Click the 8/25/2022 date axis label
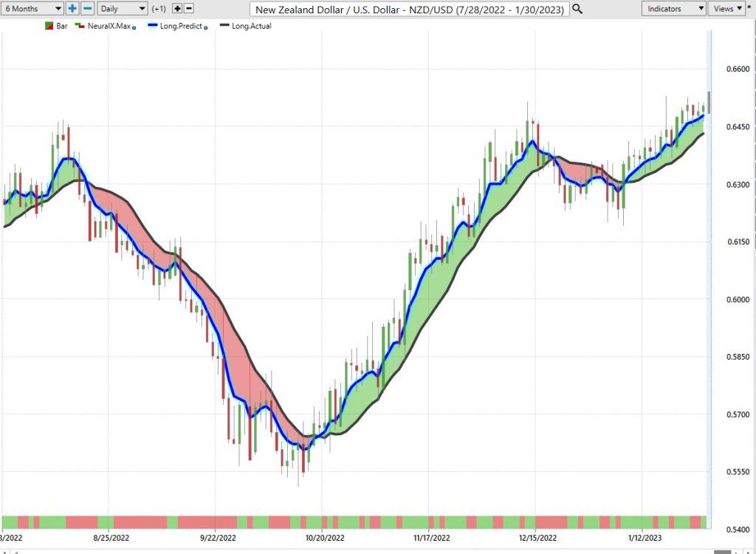 111,538
